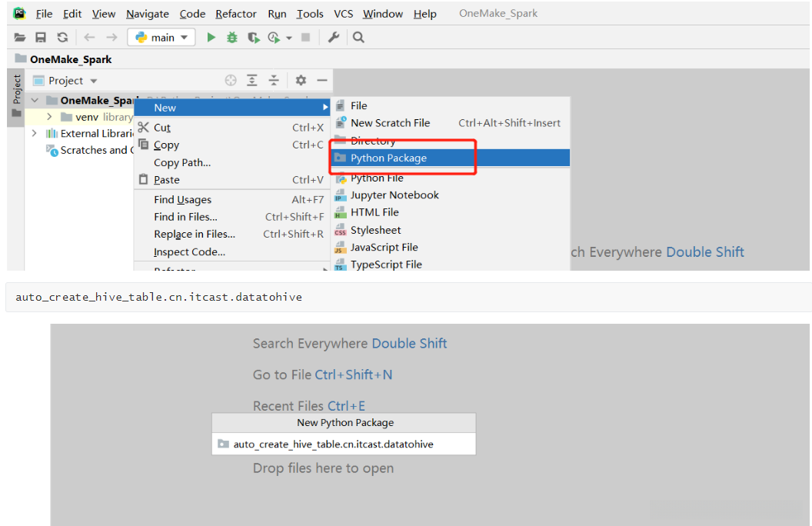Viewport: 812px width, 526px height.
Task: Click Replace in Files... in context menu
Action: tap(231, 234)
